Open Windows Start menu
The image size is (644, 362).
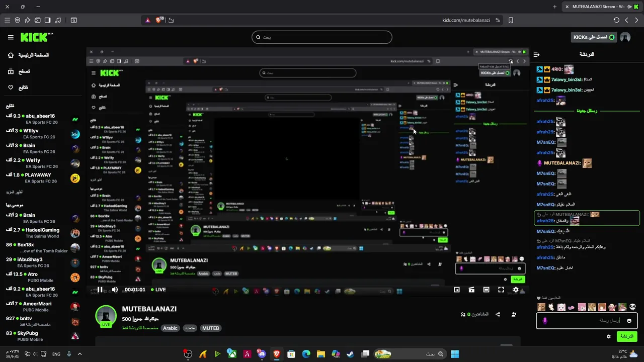[x=455, y=354]
